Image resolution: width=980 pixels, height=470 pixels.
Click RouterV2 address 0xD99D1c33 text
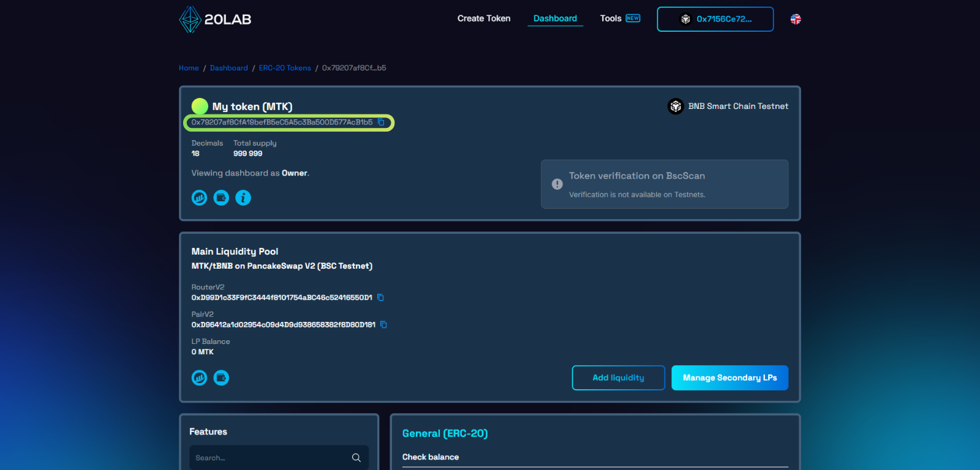(x=282, y=297)
